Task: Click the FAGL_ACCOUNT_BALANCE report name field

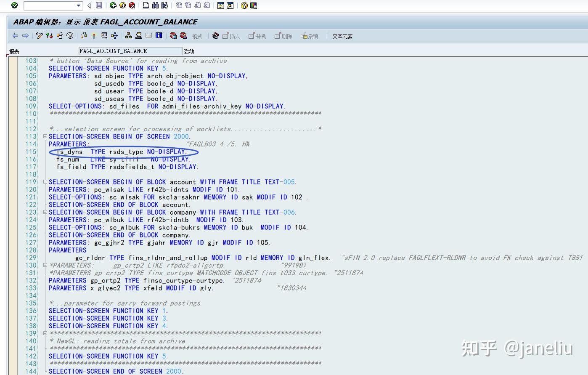Action: [x=130, y=50]
